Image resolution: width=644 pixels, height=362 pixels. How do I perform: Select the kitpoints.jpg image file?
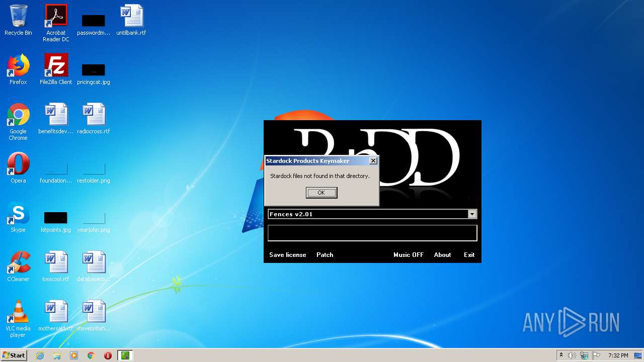(56, 221)
